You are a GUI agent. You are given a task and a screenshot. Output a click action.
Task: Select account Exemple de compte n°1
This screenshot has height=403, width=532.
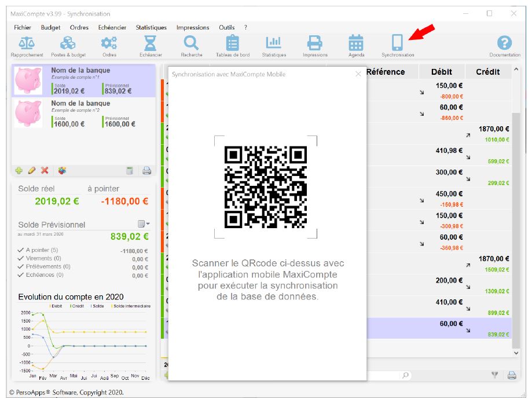click(x=84, y=80)
